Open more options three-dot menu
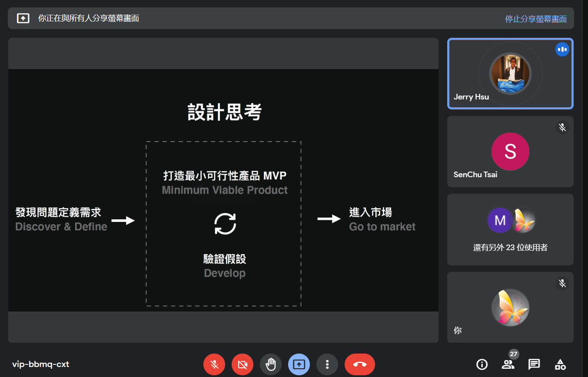 click(327, 364)
